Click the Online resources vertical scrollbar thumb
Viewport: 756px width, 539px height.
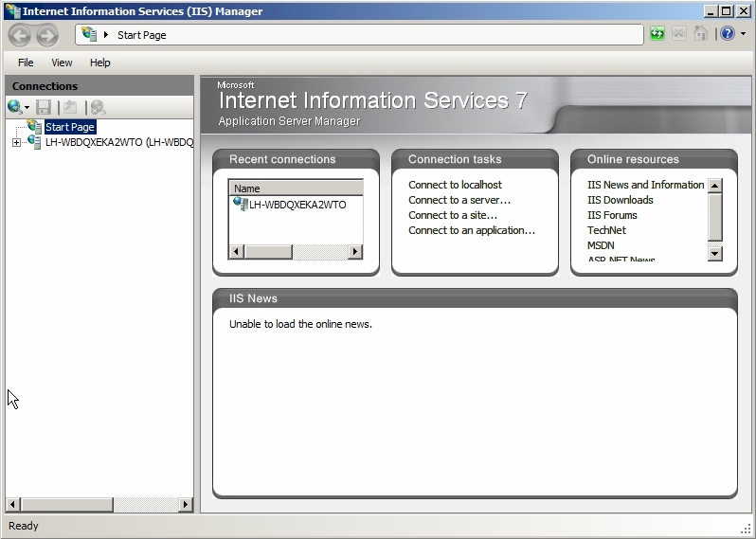[715, 217]
